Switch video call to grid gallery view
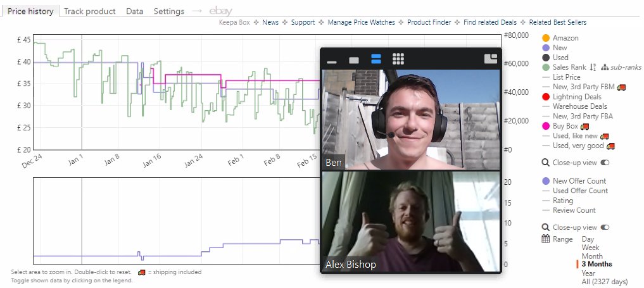Screen dimensions: 644x288 coord(398,59)
